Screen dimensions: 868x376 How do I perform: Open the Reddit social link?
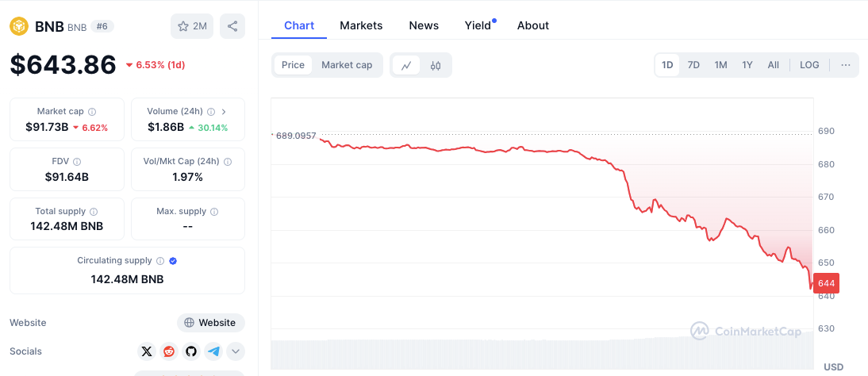pos(169,351)
